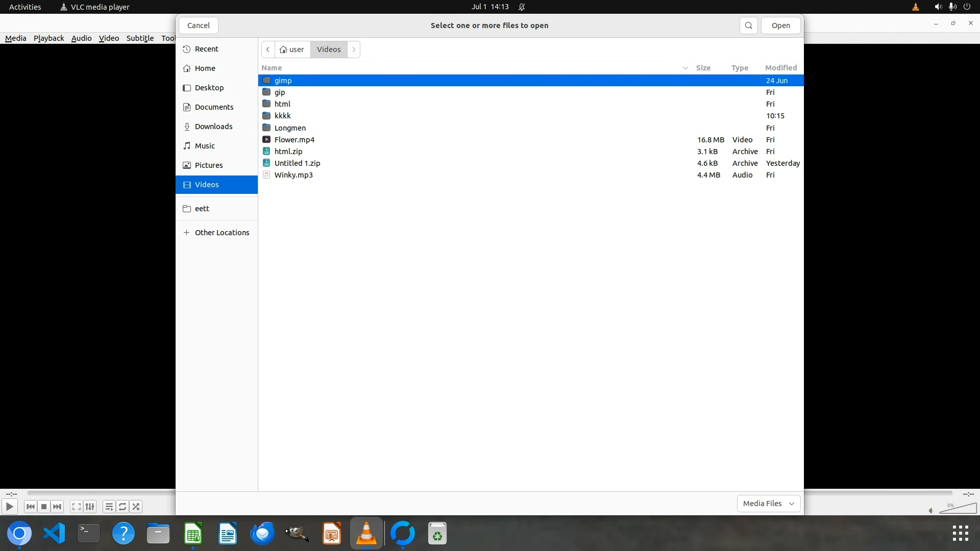Screen dimensions: 980x551
Task: Click the Open button
Action: click(x=780, y=26)
